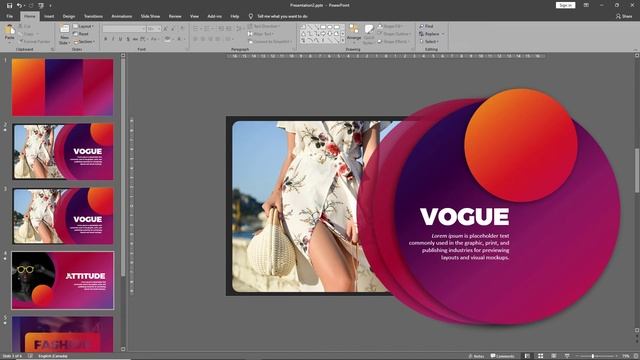Screen dimensions: 640x360
Task: Open the Arrange dropdown
Action: pos(354,33)
